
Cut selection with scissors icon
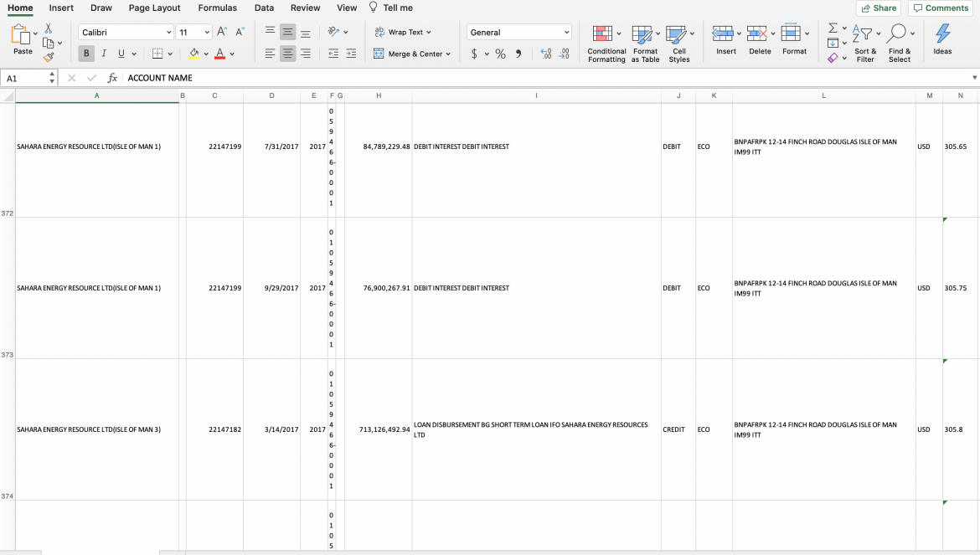(x=48, y=28)
